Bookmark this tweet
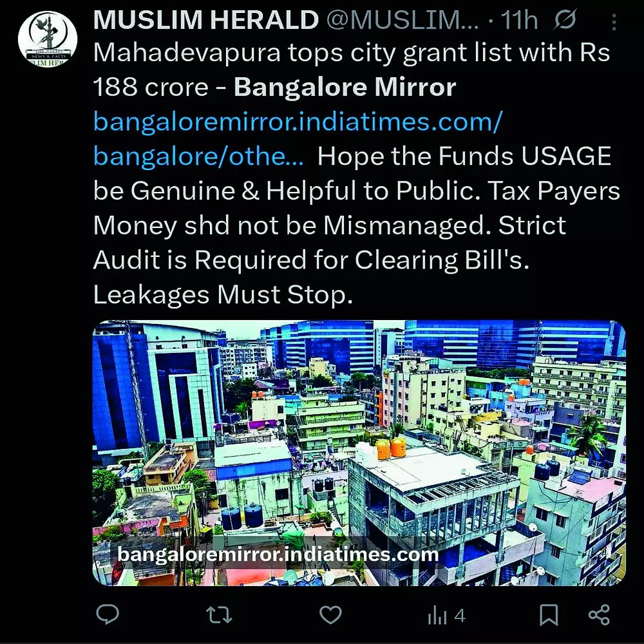 tap(549, 615)
